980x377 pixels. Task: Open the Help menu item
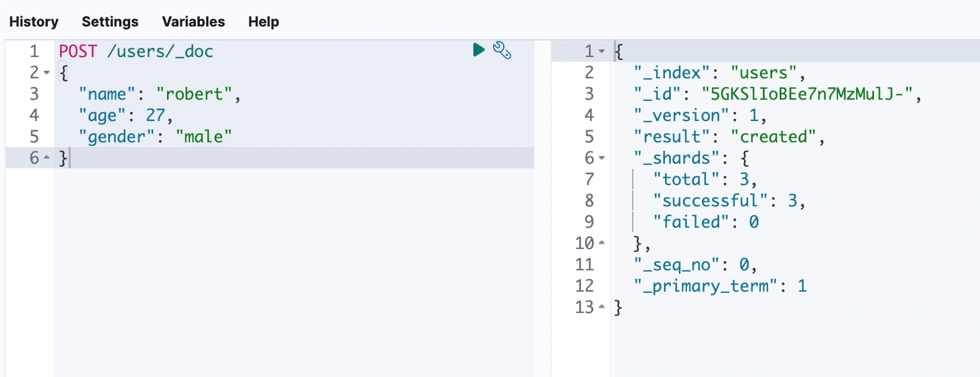click(x=264, y=22)
